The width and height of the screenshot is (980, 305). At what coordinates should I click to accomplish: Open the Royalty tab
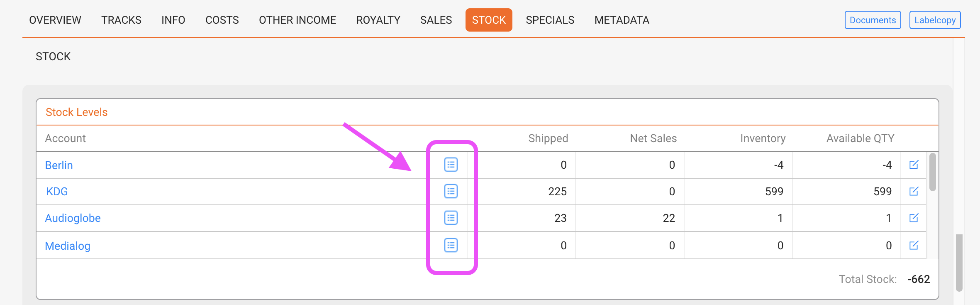[x=378, y=20]
